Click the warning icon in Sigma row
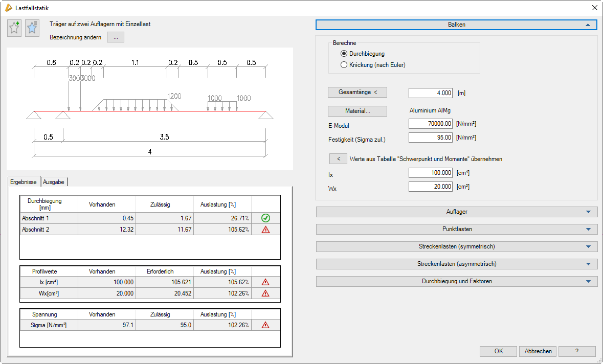Viewport: 603px width, 364px height. tap(265, 325)
